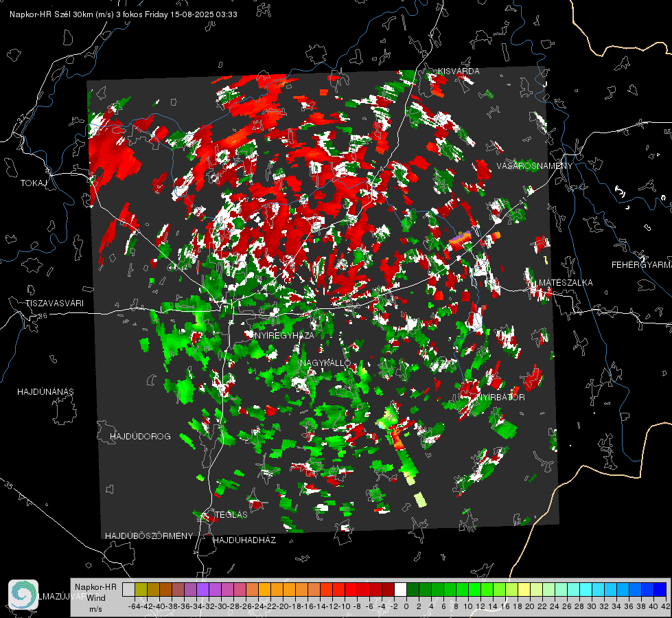Select the HAJDÚBÖSZÖRMÉNY city label
The height and width of the screenshot is (618, 672).
point(149,536)
